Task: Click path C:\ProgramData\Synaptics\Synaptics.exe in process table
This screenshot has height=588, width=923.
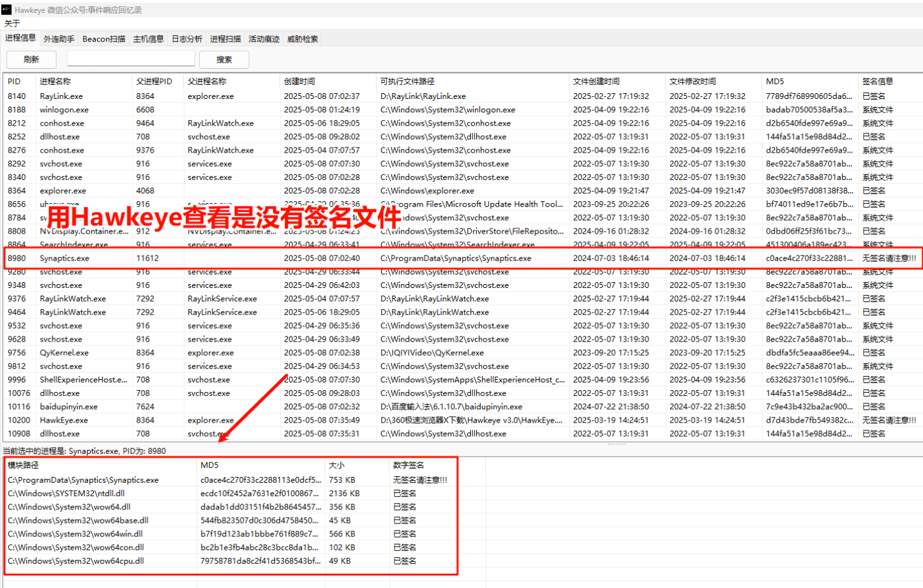Action: pos(456,258)
